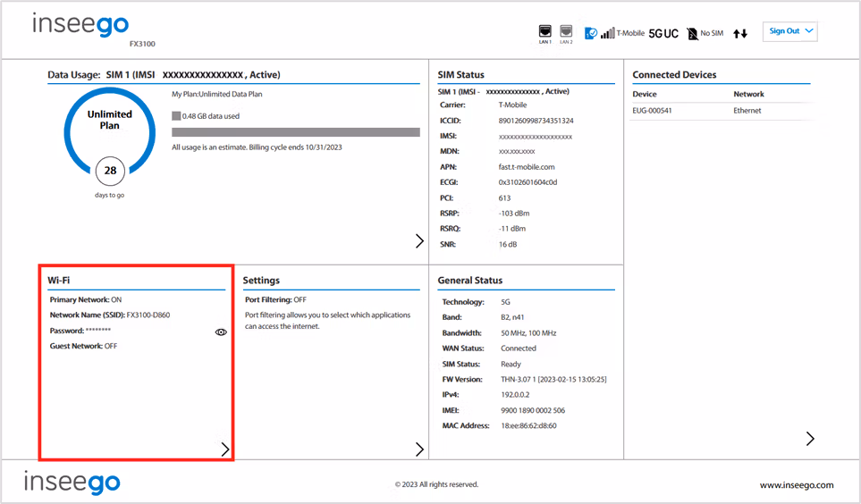Click the LAN 2 port icon

566,33
